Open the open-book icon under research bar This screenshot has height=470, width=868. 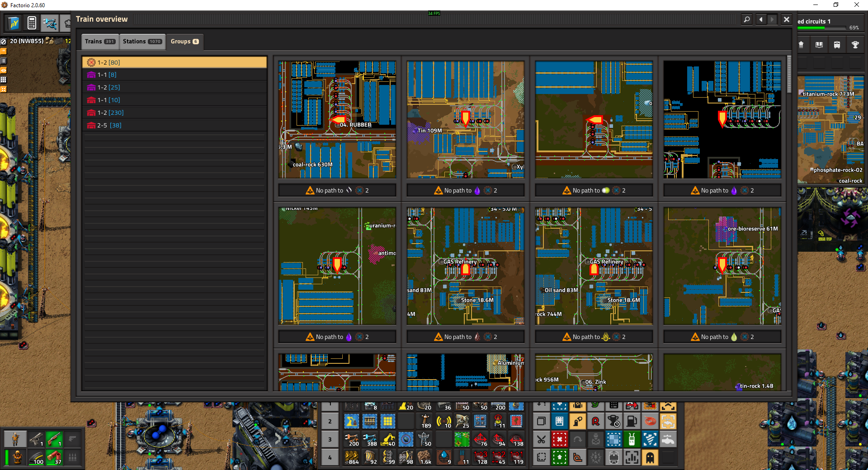click(819, 45)
